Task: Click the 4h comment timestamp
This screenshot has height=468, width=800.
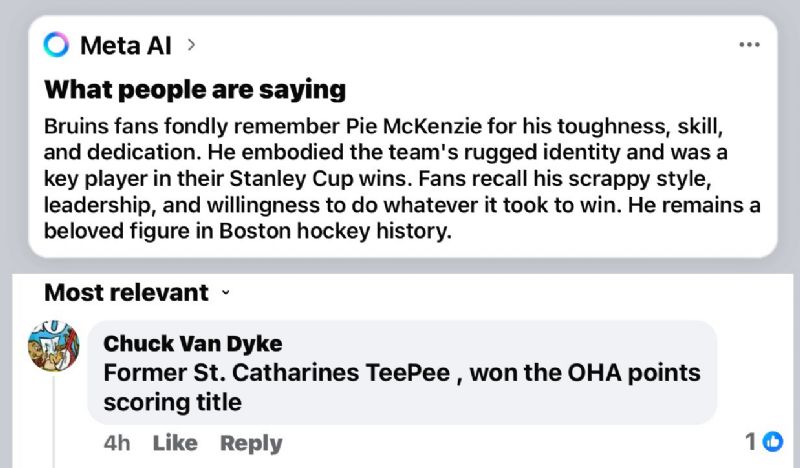Action: (117, 443)
